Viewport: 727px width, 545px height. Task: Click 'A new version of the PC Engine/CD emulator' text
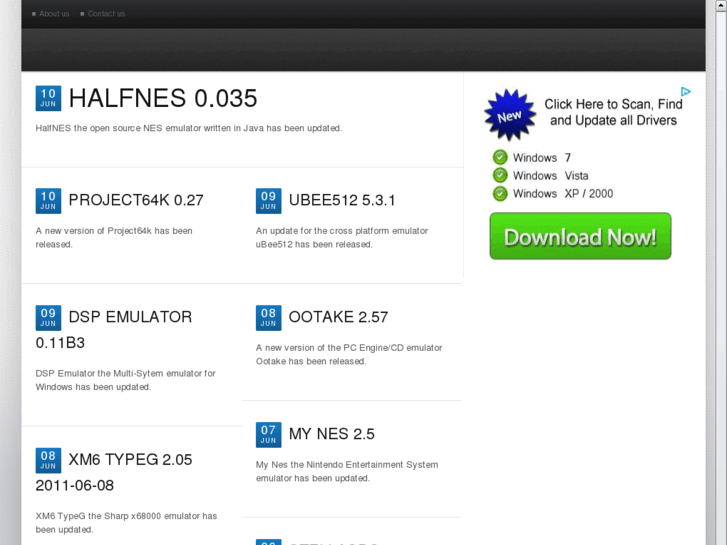(349, 354)
